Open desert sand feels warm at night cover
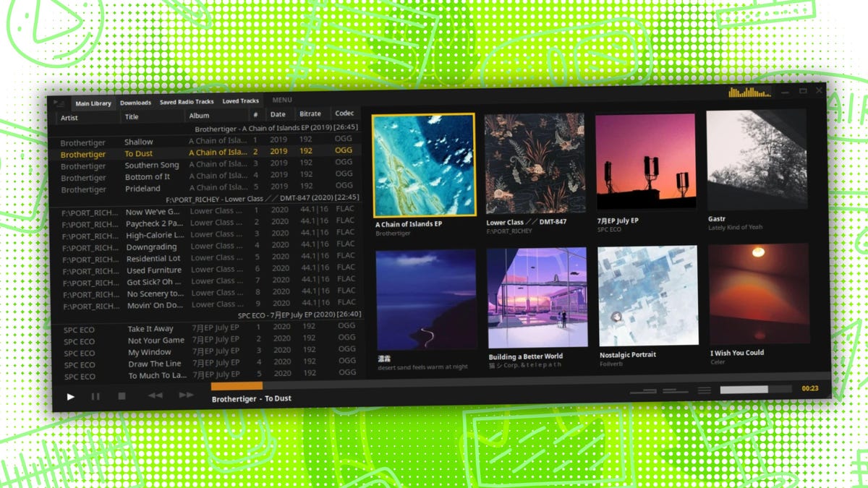This screenshot has height=488, width=868. (426, 300)
